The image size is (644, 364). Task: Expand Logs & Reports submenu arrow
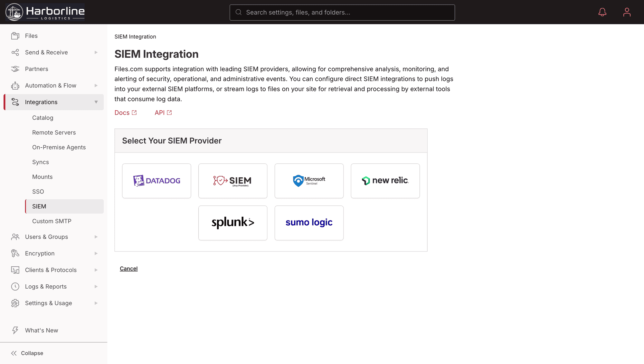tap(96, 287)
